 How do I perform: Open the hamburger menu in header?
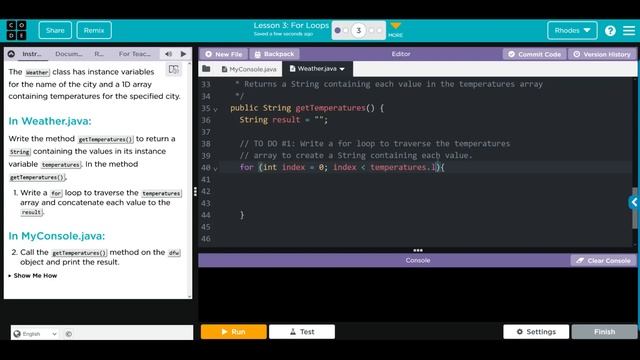pyautogui.click(x=629, y=31)
